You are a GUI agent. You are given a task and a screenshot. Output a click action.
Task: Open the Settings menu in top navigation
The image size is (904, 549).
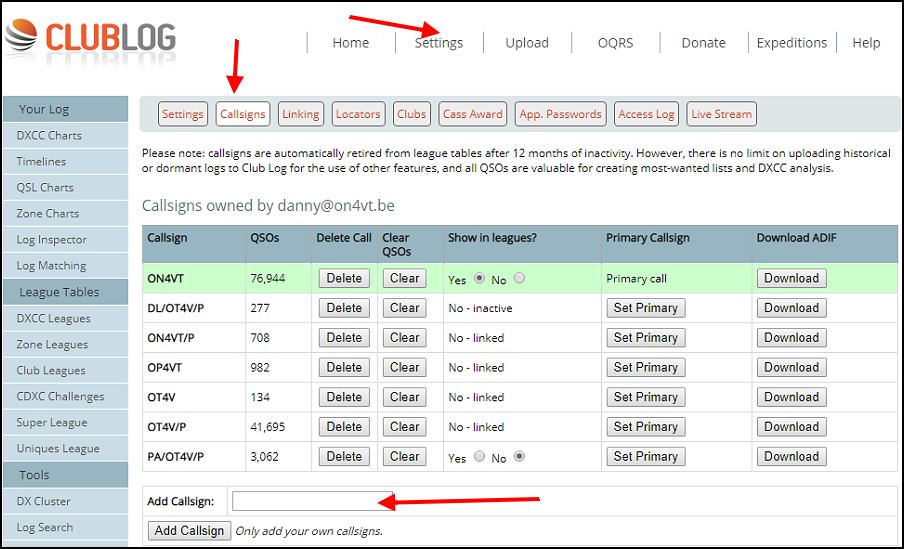point(439,43)
